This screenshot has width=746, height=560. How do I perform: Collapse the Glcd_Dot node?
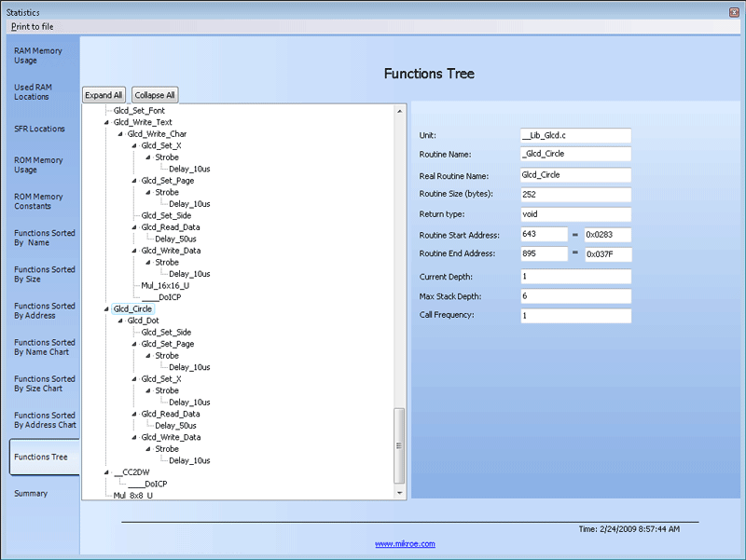pyautogui.click(x=120, y=321)
